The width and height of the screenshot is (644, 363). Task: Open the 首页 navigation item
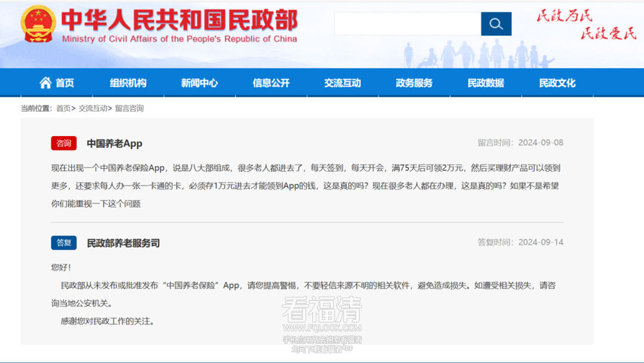pyautogui.click(x=65, y=83)
